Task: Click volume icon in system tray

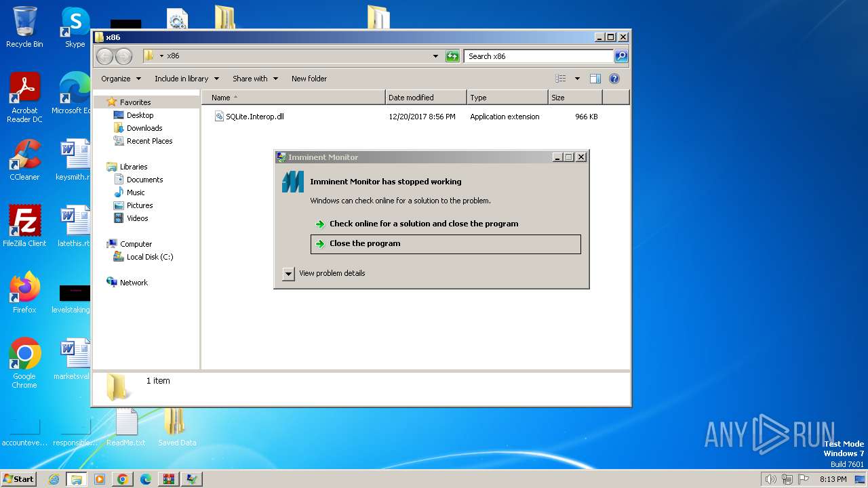Action: [x=770, y=479]
